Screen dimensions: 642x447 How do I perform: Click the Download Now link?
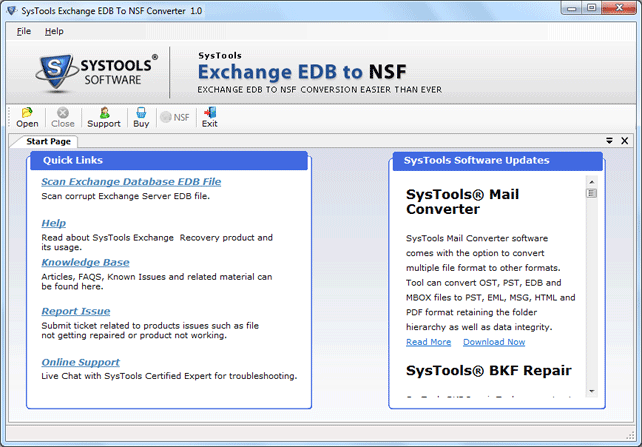pyautogui.click(x=494, y=342)
